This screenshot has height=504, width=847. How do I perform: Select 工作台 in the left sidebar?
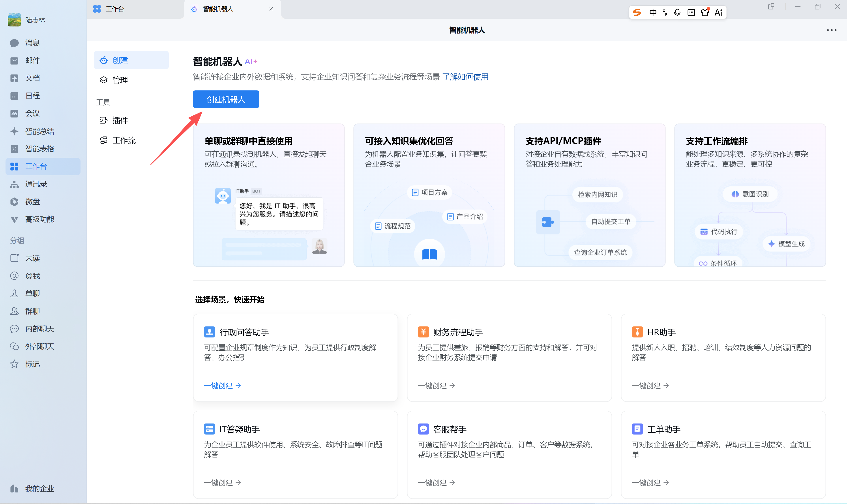[43, 166]
